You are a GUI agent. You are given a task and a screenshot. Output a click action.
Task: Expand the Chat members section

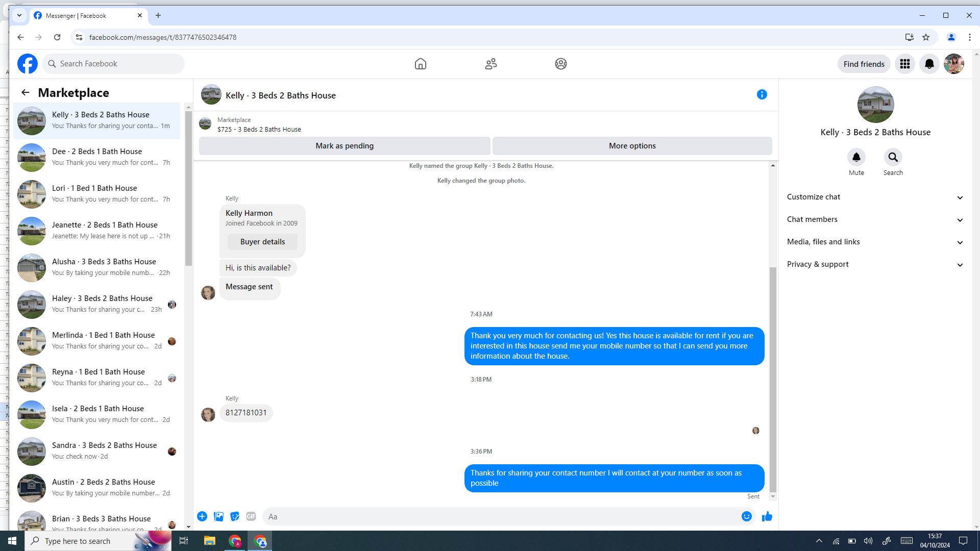coord(875,219)
